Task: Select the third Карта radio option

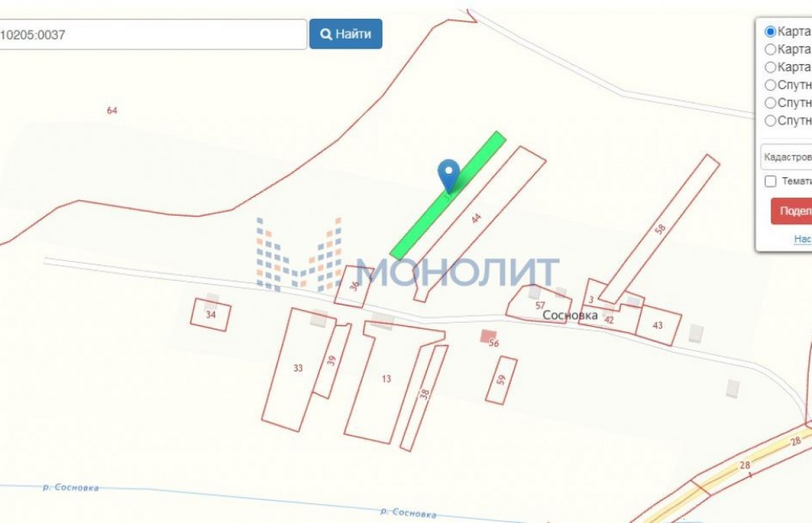Action: tap(770, 67)
